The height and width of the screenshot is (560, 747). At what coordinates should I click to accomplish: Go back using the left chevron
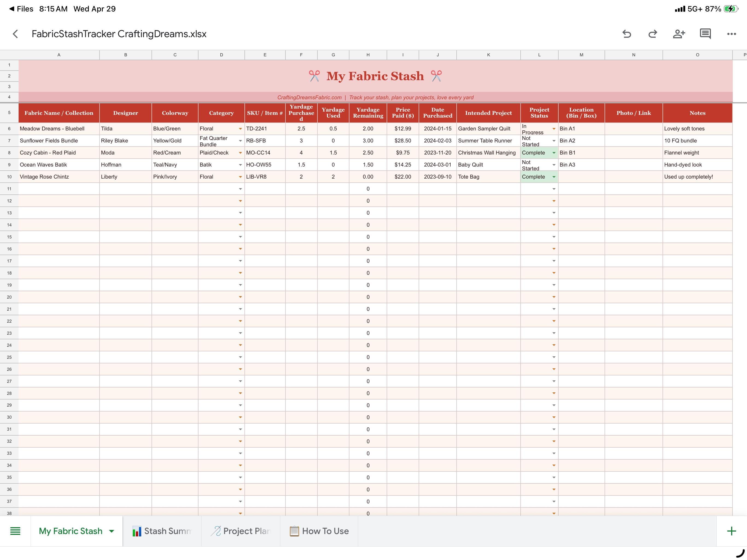tap(15, 34)
